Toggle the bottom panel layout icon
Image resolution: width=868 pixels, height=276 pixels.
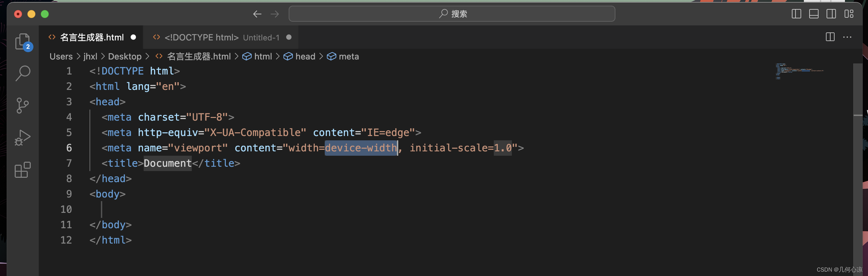(814, 14)
